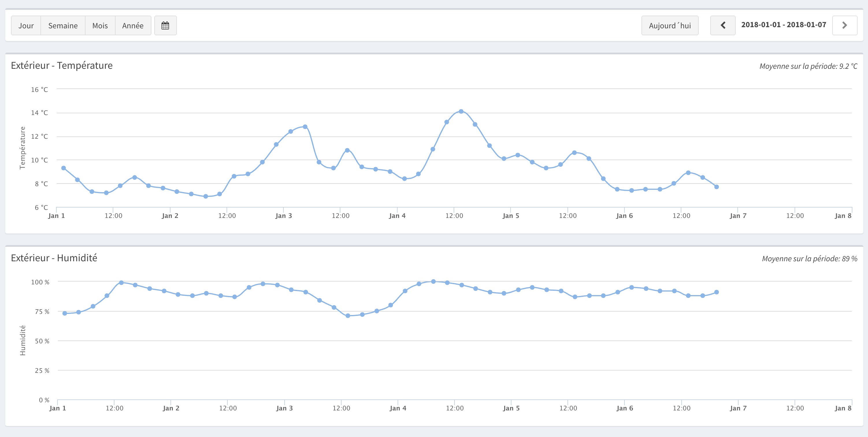Click the first humidity data point on Jan 1
Screen dimensions: 868x437
click(65, 313)
